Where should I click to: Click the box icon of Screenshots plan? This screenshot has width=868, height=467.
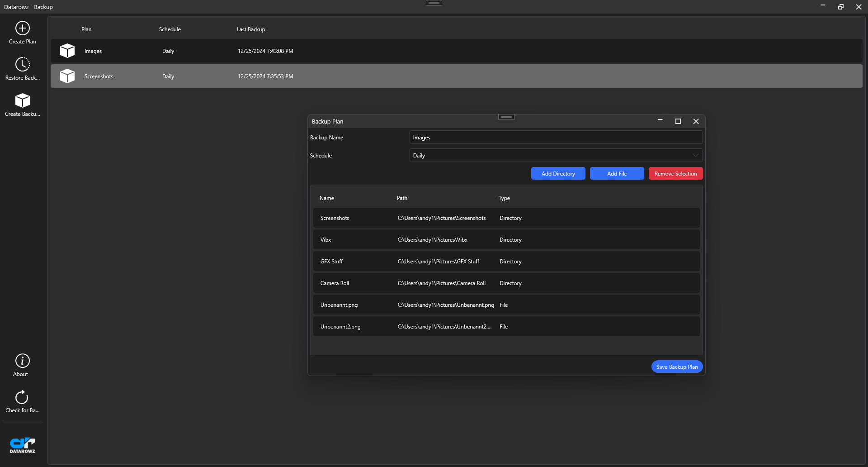click(x=67, y=76)
